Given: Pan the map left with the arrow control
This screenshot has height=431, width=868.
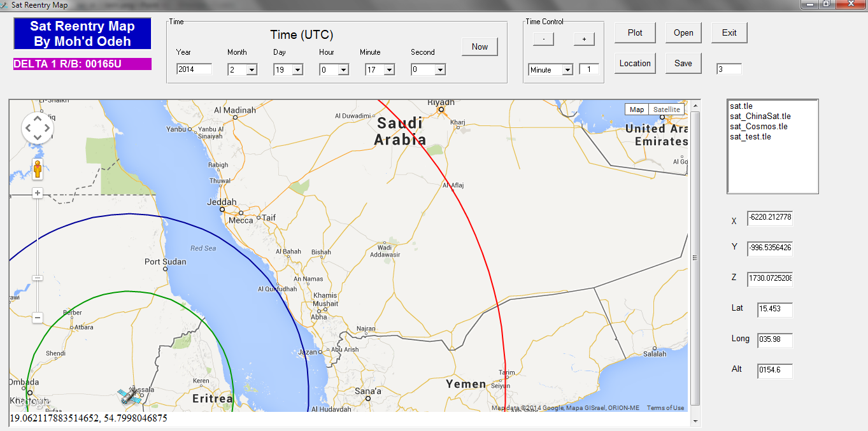Looking at the screenshot, I should point(28,128).
